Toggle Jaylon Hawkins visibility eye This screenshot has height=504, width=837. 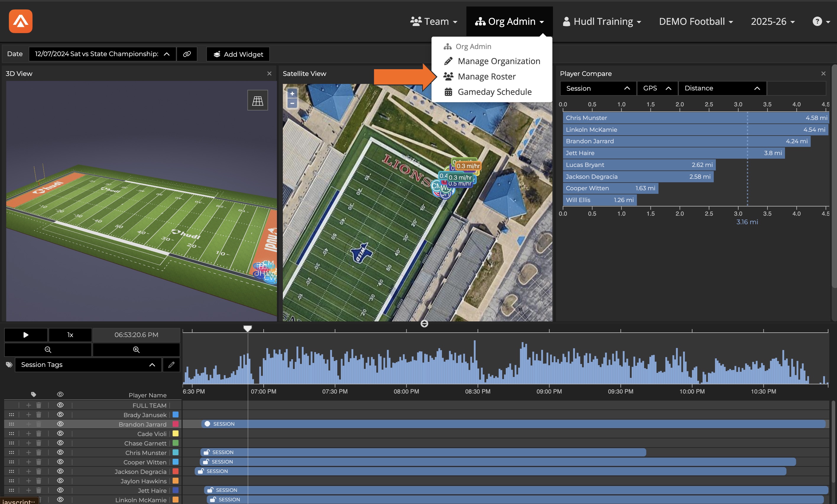tap(60, 481)
